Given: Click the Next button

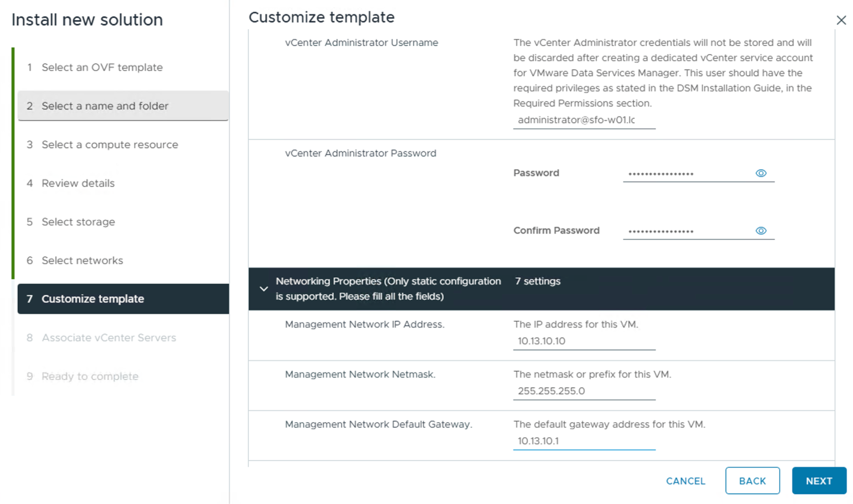Looking at the screenshot, I should tap(818, 481).
